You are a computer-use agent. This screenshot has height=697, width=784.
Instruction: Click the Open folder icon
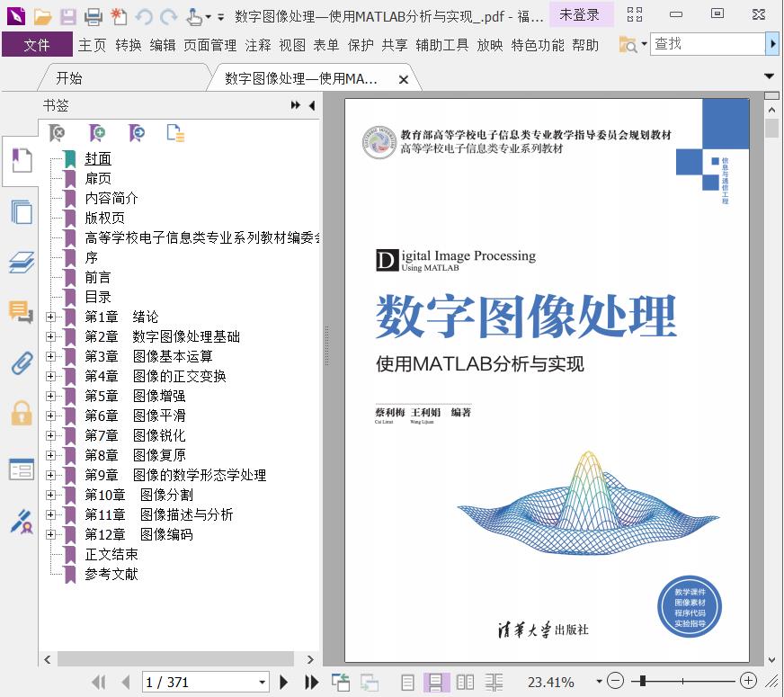[42, 16]
